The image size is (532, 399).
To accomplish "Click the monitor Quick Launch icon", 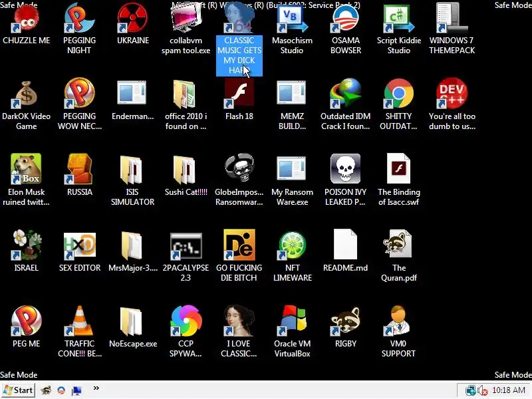I will 76,391.
